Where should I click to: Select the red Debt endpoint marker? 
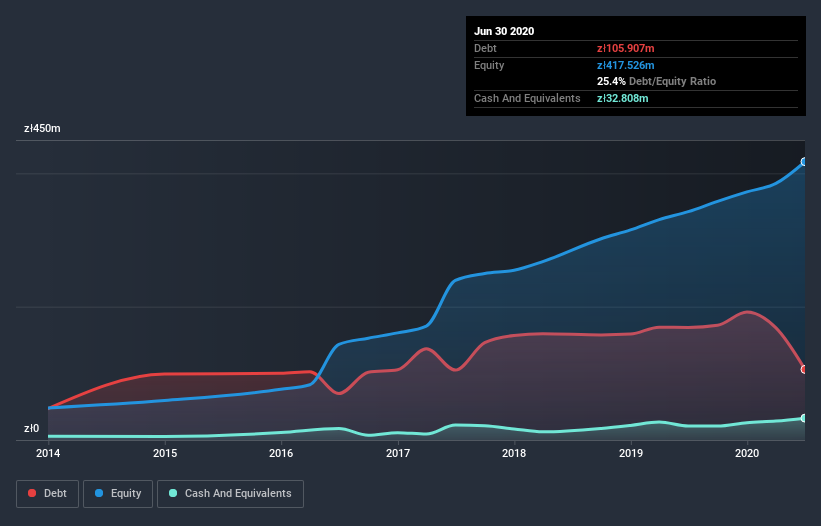(x=804, y=370)
